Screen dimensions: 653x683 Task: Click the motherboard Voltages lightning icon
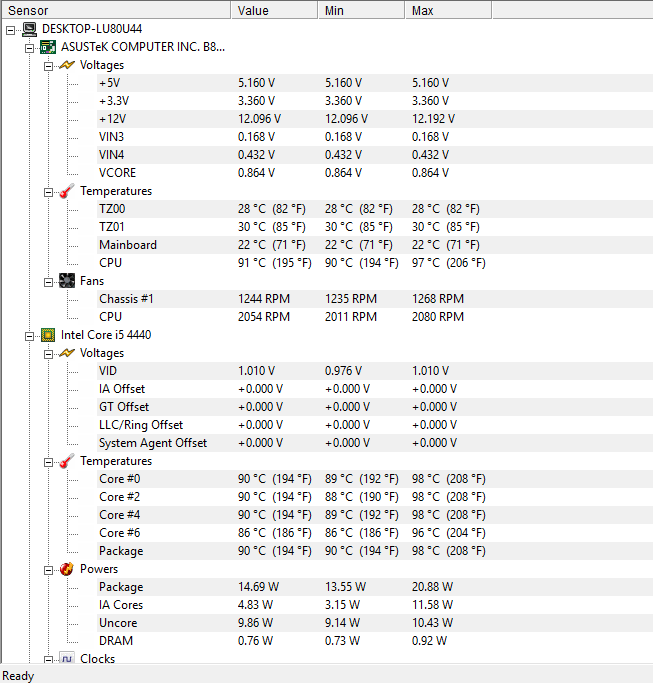[x=67, y=65]
